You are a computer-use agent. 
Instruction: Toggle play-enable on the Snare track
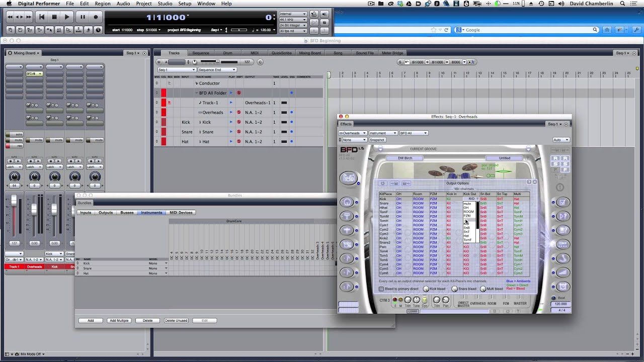(x=231, y=132)
